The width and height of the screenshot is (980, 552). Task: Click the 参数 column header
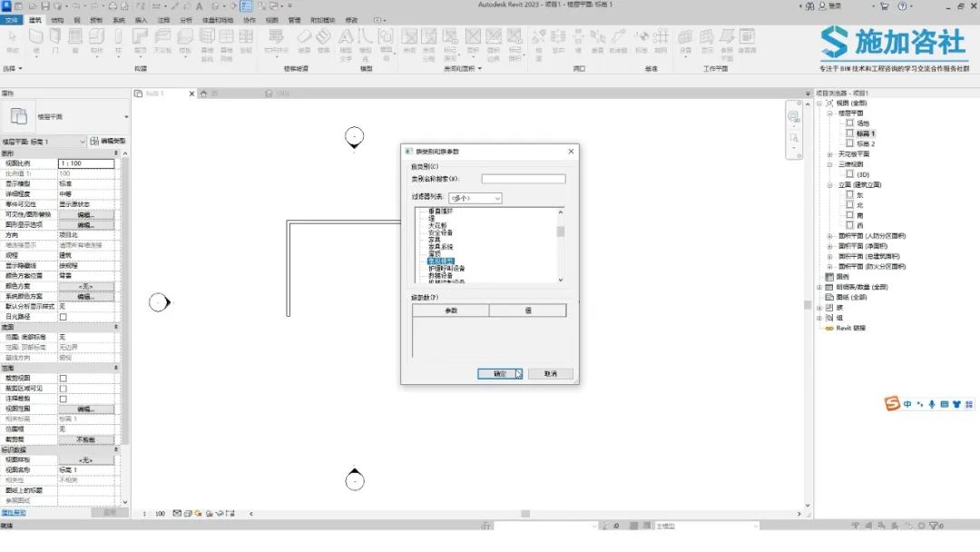click(451, 310)
